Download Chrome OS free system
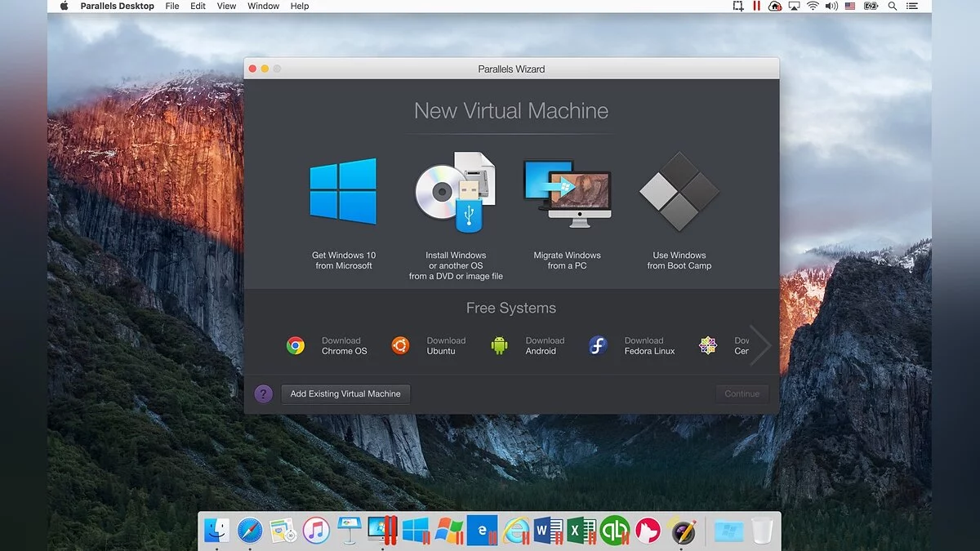Image resolution: width=980 pixels, height=551 pixels. 327,346
